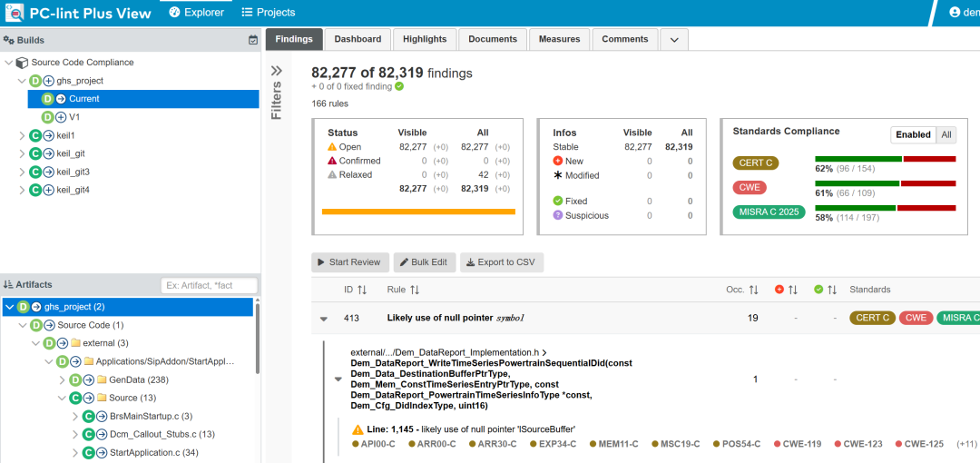This screenshot has height=463, width=980.
Task: Click the D grade badge of V1
Action: point(47,117)
